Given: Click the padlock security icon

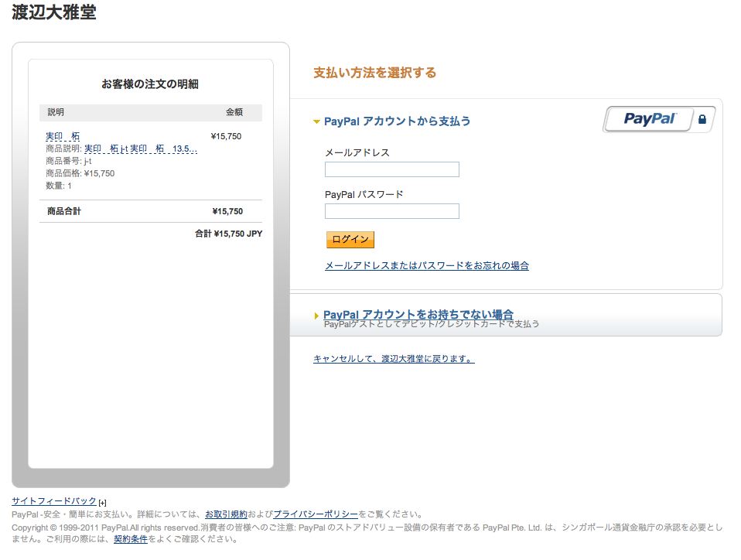Looking at the screenshot, I should click(702, 119).
